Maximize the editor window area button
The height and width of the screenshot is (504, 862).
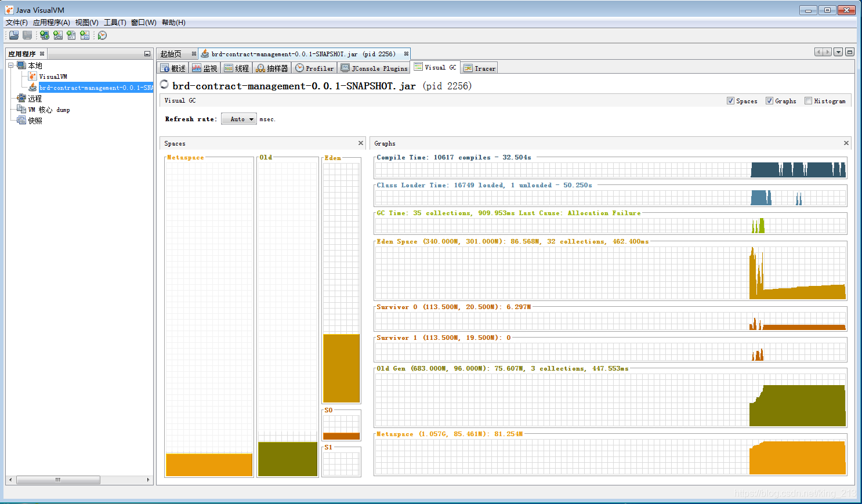click(850, 52)
